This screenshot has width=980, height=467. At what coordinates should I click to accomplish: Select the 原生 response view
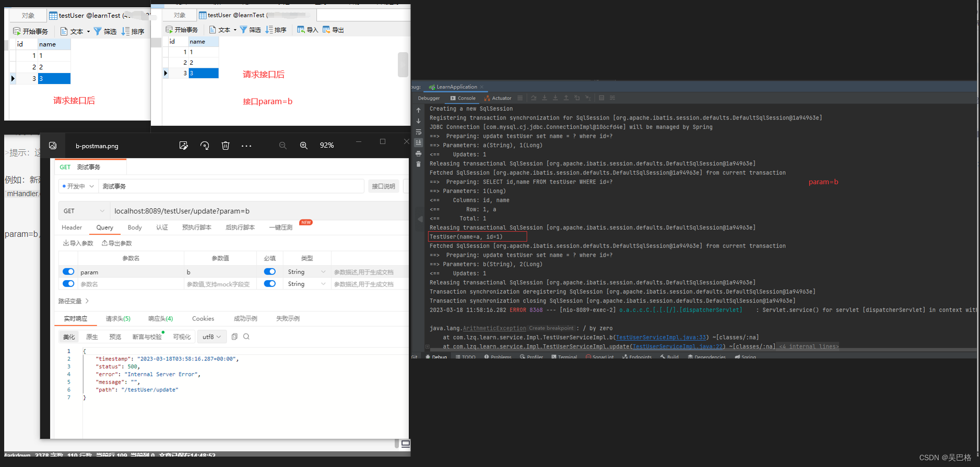[x=92, y=337]
